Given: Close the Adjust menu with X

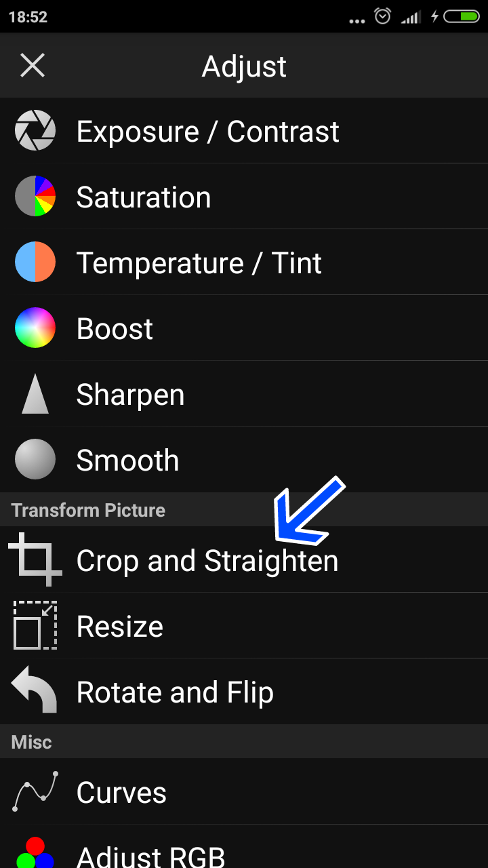Looking at the screenshot, I should (x=33, y=66).
